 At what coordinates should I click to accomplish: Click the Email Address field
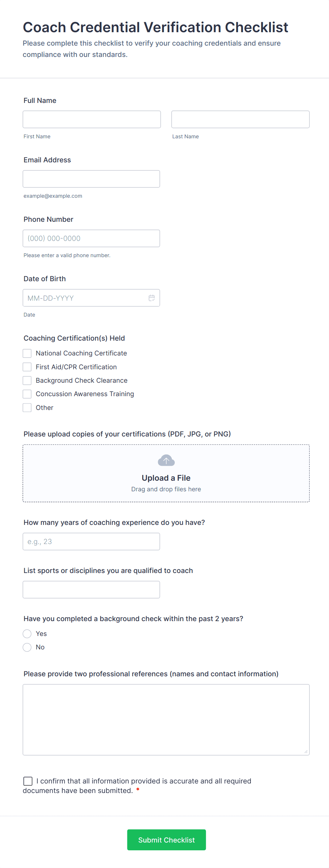click(x=91, y=179)
